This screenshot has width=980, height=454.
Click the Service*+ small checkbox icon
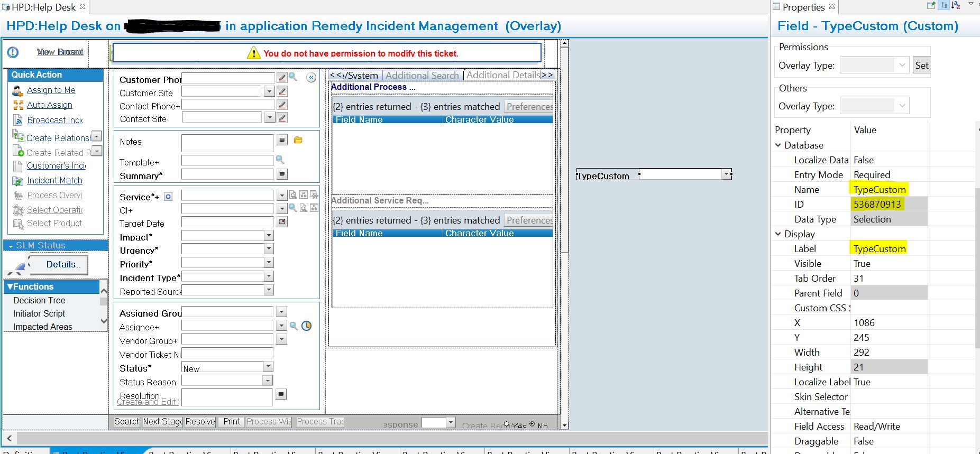point(168,197)
